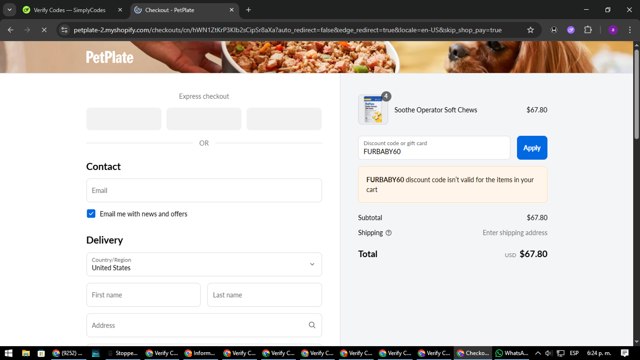Open the WhatsApp taskbar window
The image size is (640, 360).
511,353
